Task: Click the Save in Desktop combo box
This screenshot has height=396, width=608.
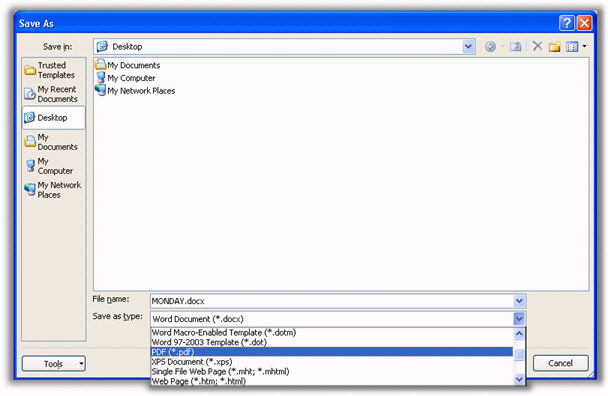Action: click(x=284, y=47)
